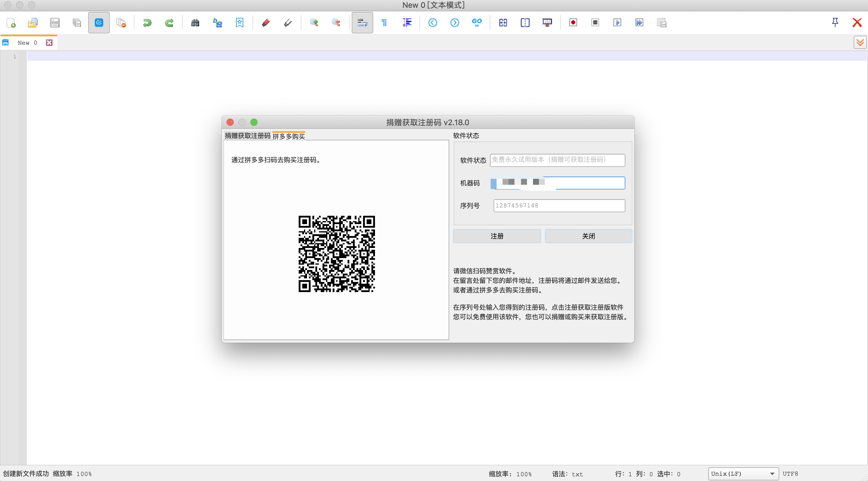Click the 软件状态 status field
The image size is (868, 481).
pyautogui.click(x=557, y=160)
